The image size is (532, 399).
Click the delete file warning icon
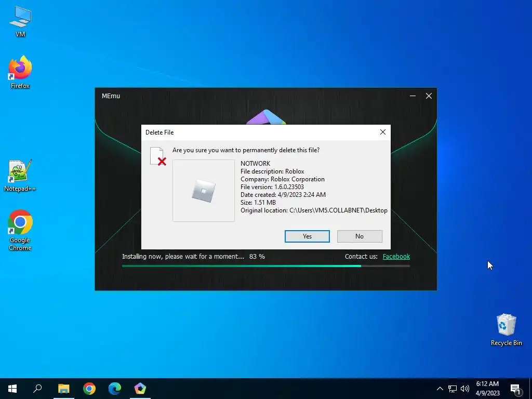point(158,156)
